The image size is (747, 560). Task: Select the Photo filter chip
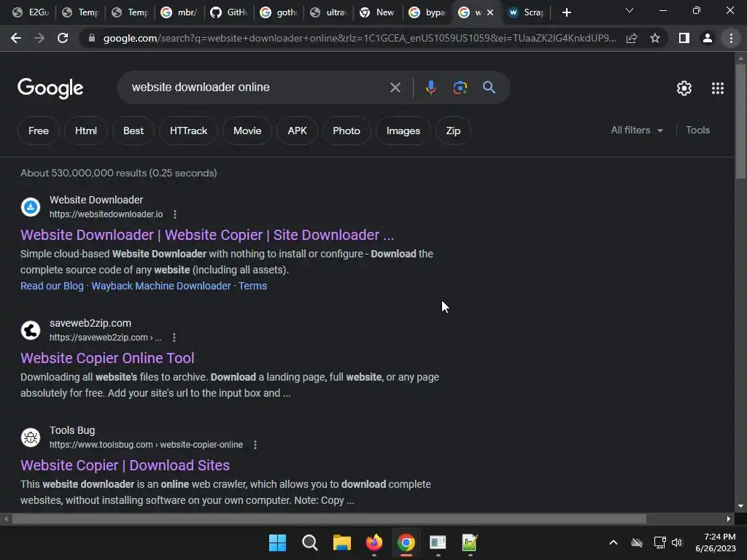[x=347, y=131]
